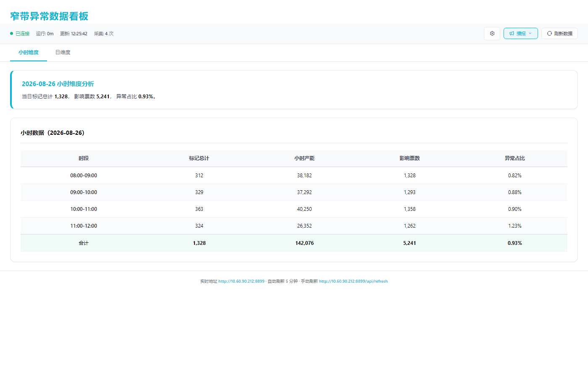Click the 影响票数 column header
The width and height of the screenshot is (588, 378).
click(x=409, y=158)
